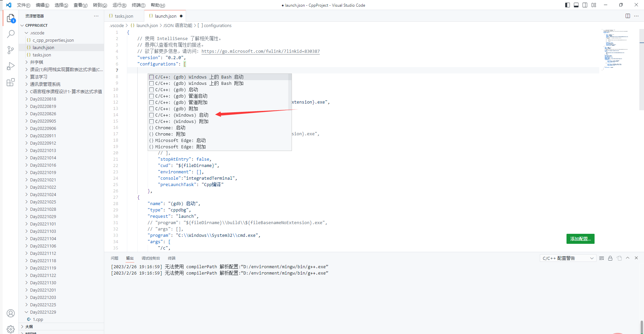Open customize layout icon
The image size is (644, 334).
click(x=594, y=5)
